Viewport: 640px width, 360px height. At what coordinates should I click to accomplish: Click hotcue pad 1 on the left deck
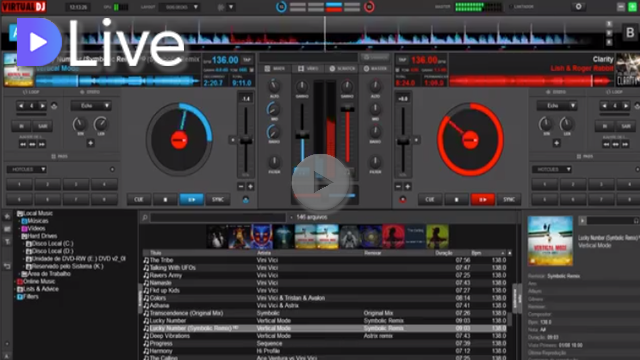[x=19, y=184]
